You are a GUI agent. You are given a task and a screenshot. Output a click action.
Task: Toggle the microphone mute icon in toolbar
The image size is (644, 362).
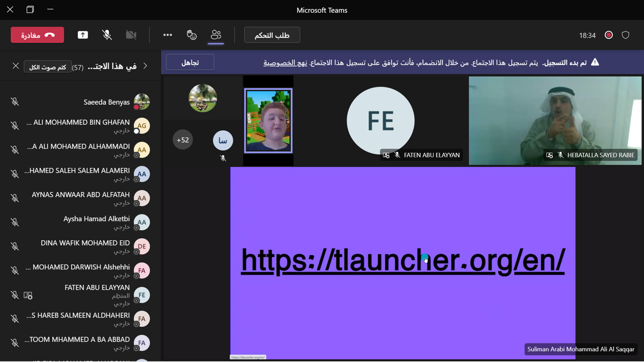[x=107, y=35]
